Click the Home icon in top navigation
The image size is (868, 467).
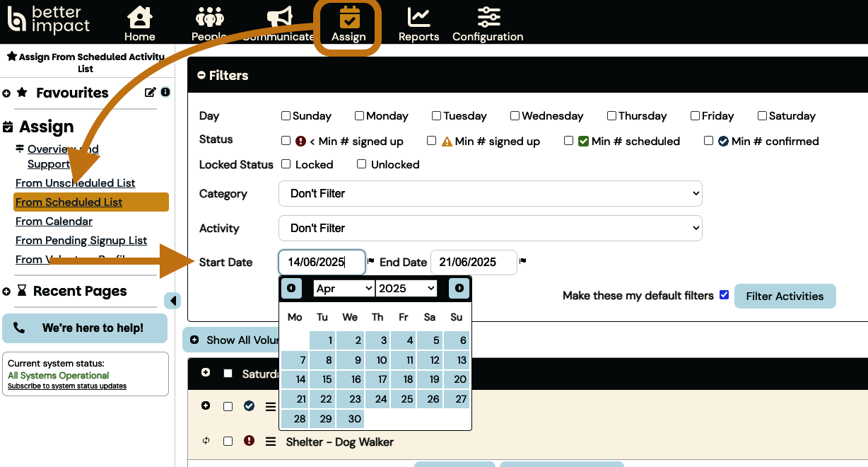[139, 18]
